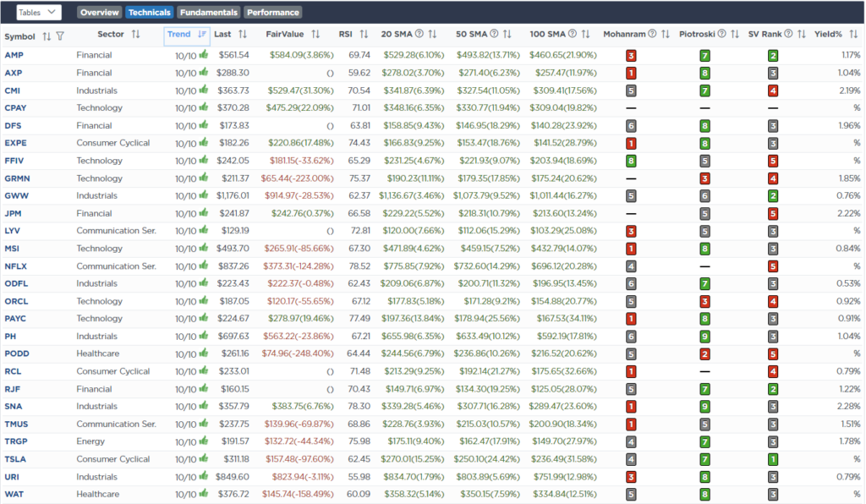Click the filter funnel icon beside Symbol
Screen dimensions: 866x504
[60, 36]
